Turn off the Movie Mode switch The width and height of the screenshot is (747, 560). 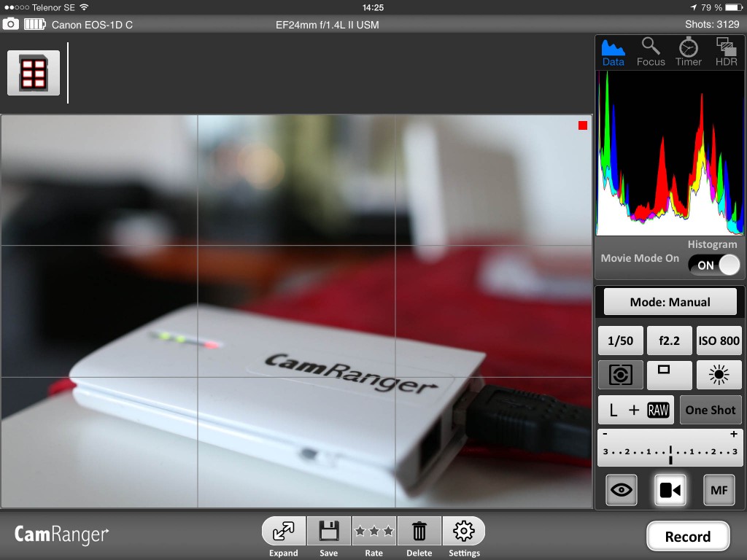coord(713,265)
